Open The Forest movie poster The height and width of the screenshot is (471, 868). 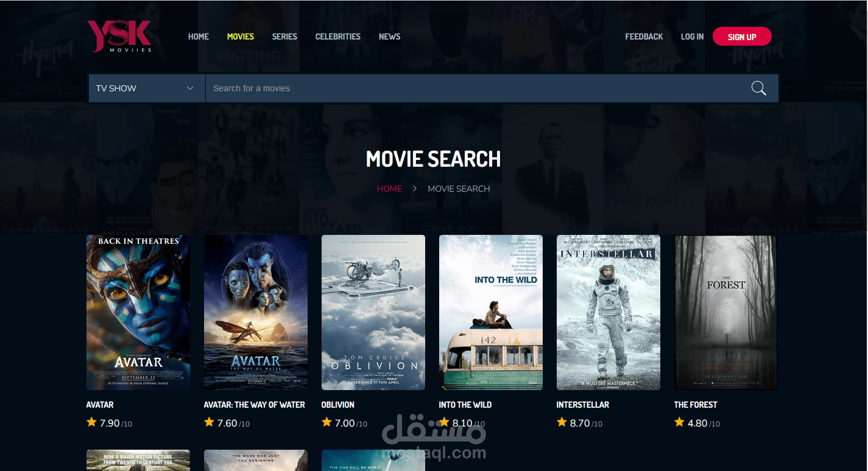(726, 312)
